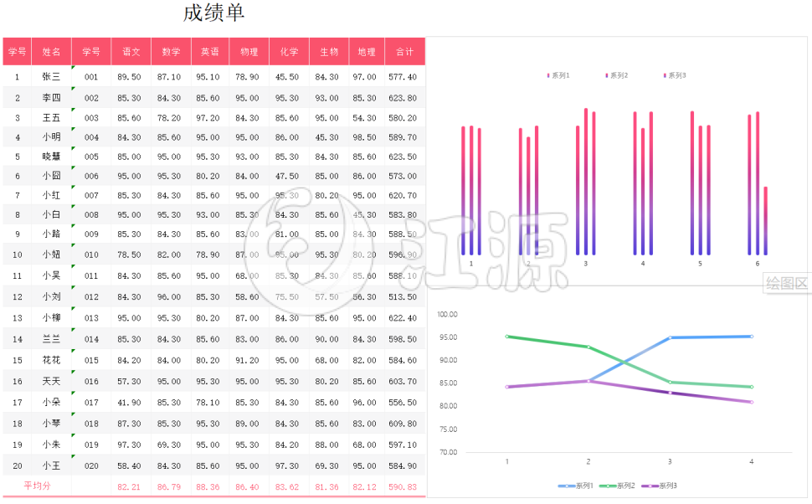Screen dimensions: 812x504
Task: Select 小朱's 数学 score 69.30
Action: pyautogui.click(x=169, y=445)
